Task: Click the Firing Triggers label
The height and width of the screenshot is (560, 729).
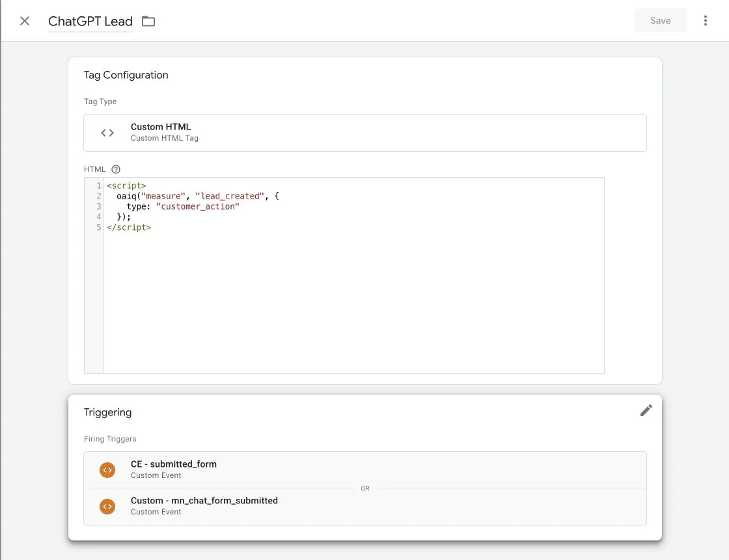Action: point(110,439)
